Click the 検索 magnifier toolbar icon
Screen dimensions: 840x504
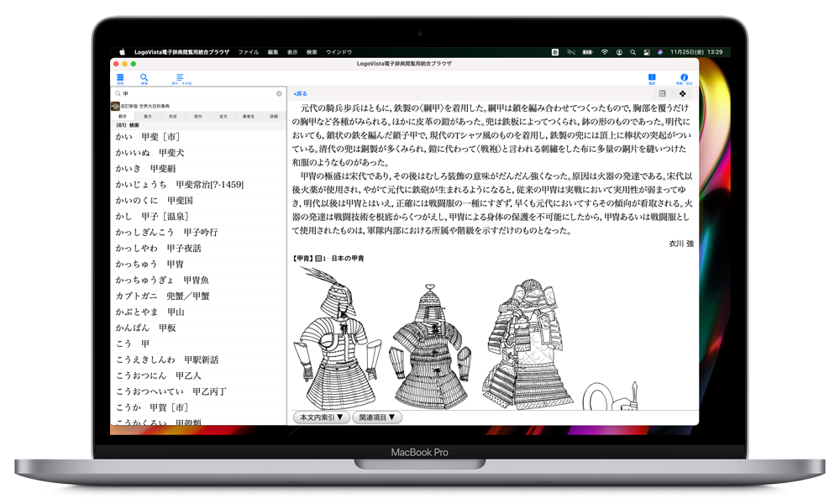coord(144,79)
